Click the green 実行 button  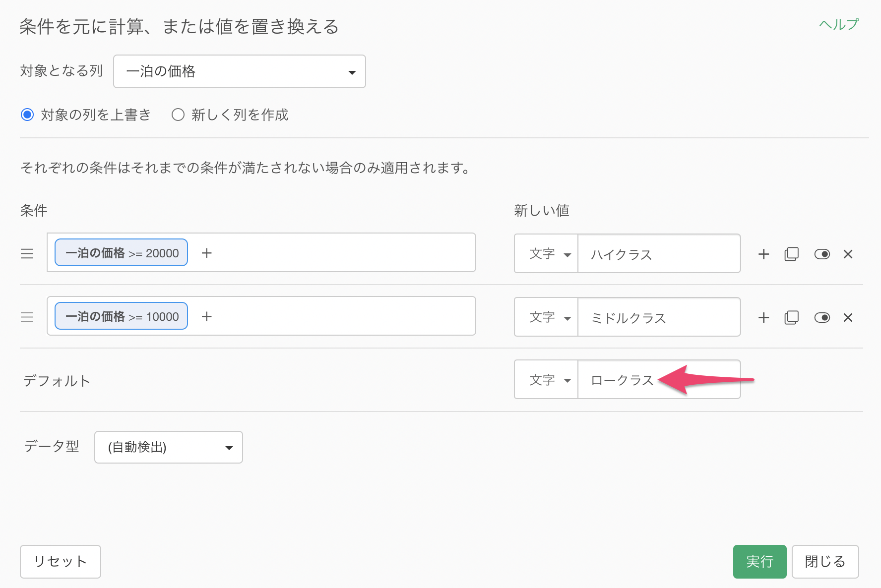(759, 561)
